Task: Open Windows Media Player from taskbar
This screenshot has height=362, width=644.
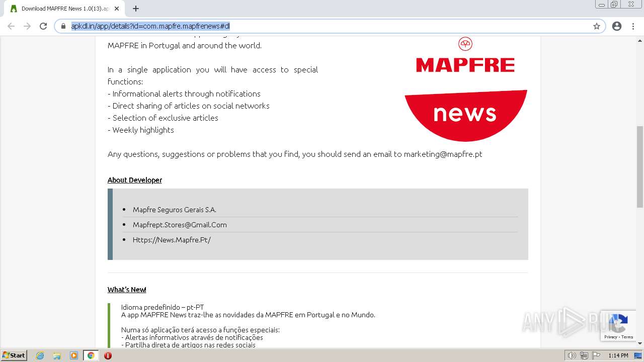Action: [x=73, y=355]
